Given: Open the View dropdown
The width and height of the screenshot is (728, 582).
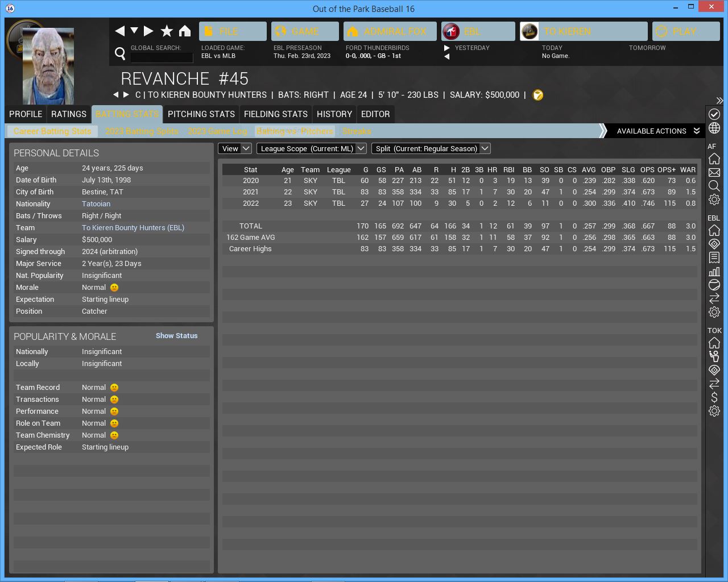Looking at the screenshot, I should (x=235, y=148).
